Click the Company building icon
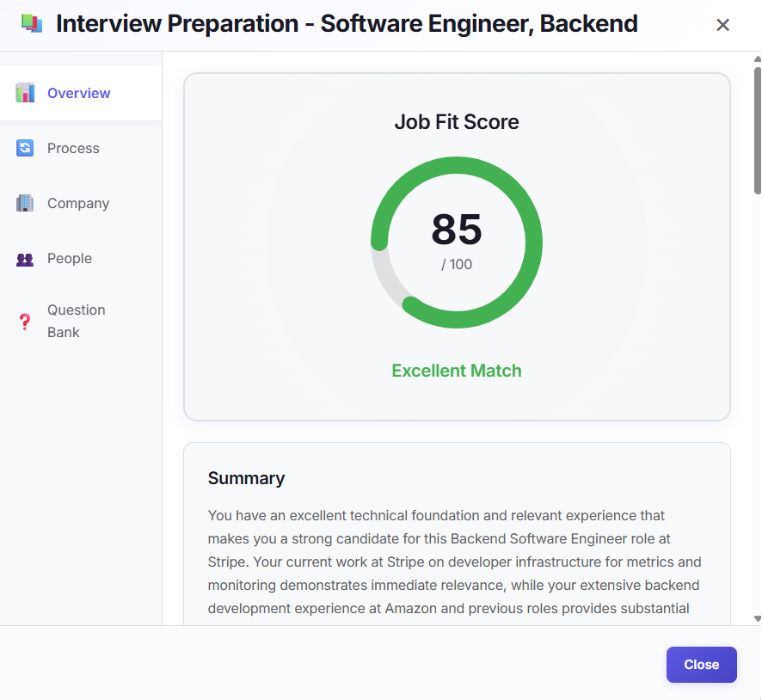This screenshot has width=762, height=700. [x=25, y=203]
